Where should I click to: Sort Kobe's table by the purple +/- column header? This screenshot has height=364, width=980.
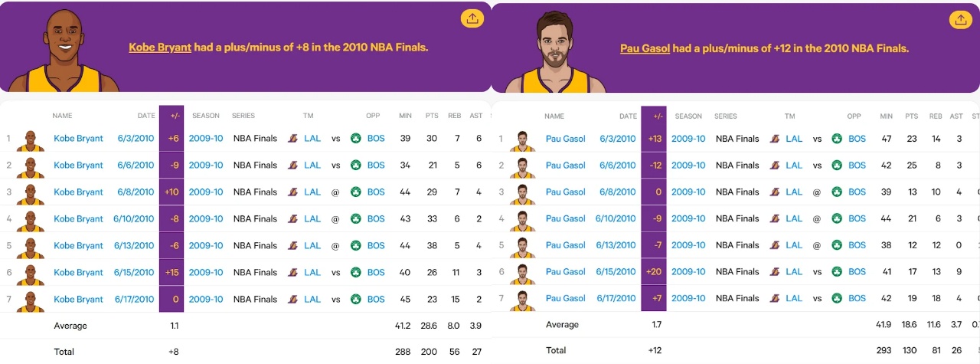pyautogui.click(x=171, y=116)
